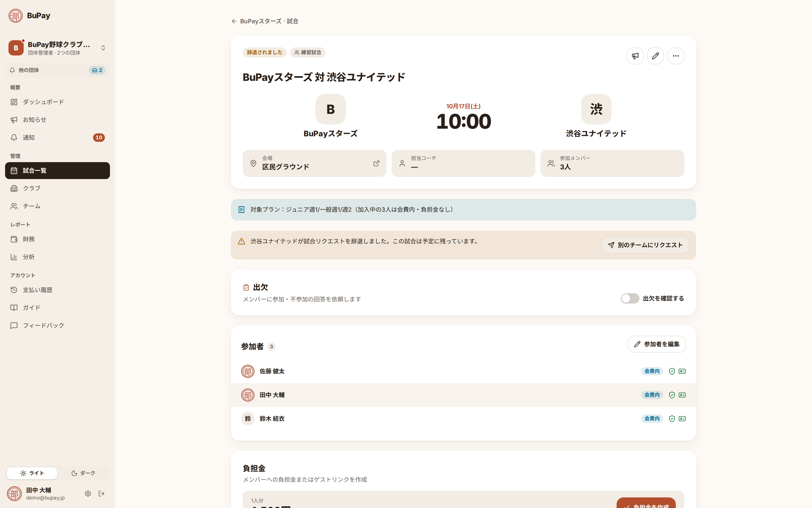Click the ID card icon in 佐藤 健太 row
The height and width of the screenshot is (508, 812).
tap(682, 371)
